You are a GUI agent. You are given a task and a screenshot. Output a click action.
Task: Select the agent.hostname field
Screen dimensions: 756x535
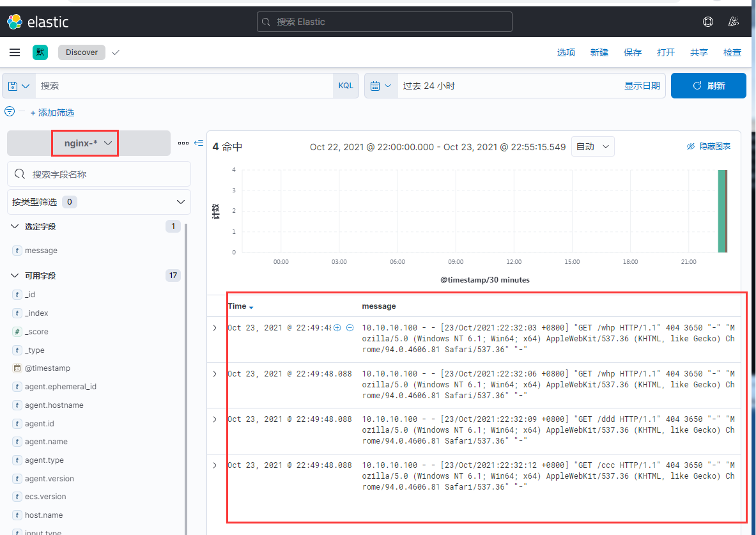coord(54,405)
